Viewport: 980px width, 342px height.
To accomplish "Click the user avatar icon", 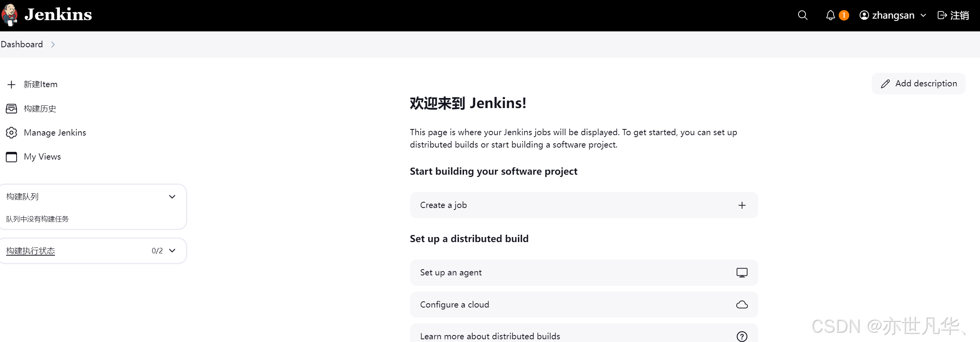I will (864, 15).
